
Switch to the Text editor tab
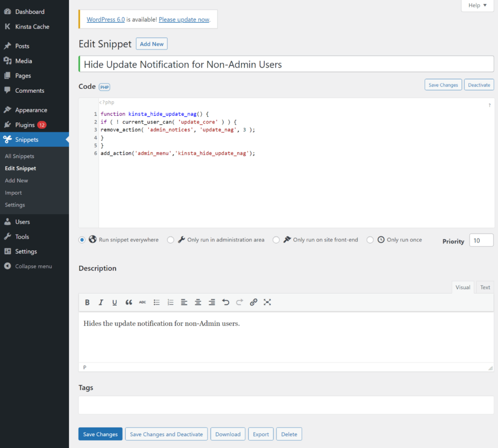click(485, 287)
